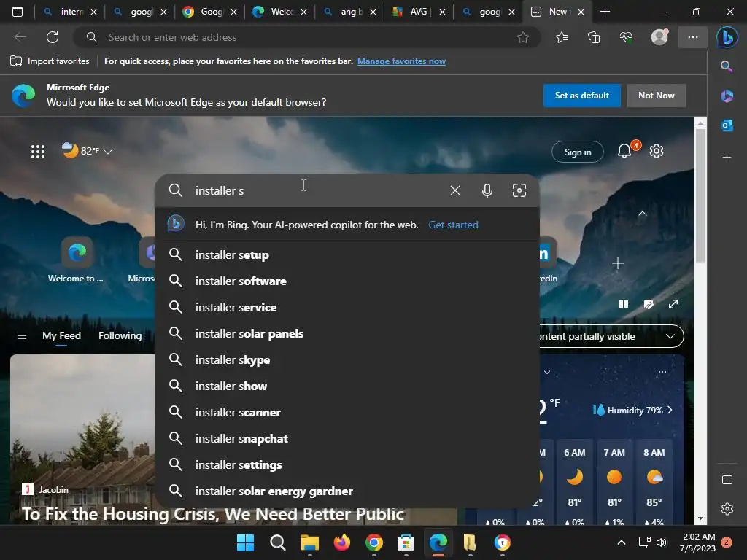747x560 pixels.
Task: Open the sidebar Search icon
Action: [727, 66]
